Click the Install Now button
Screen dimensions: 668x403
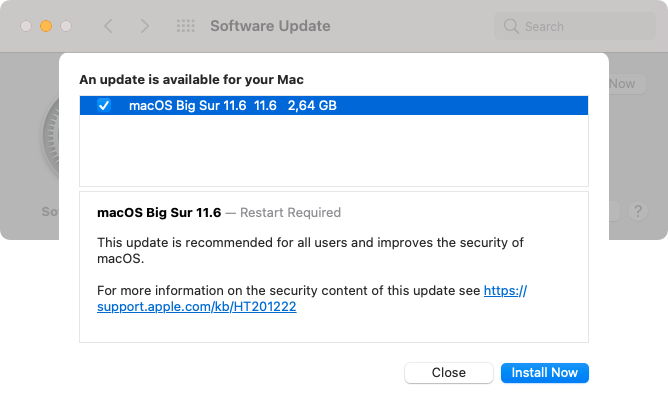[x=544, y=372]
